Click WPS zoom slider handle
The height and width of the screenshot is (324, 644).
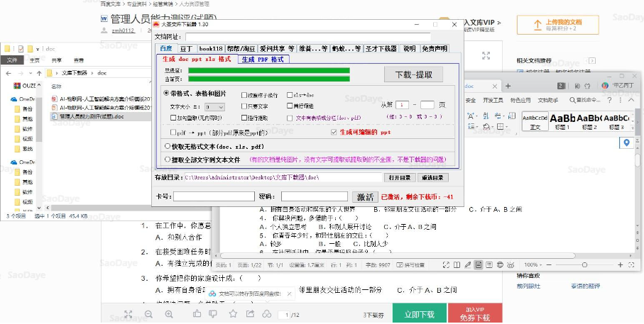click(x=584, y=265)
